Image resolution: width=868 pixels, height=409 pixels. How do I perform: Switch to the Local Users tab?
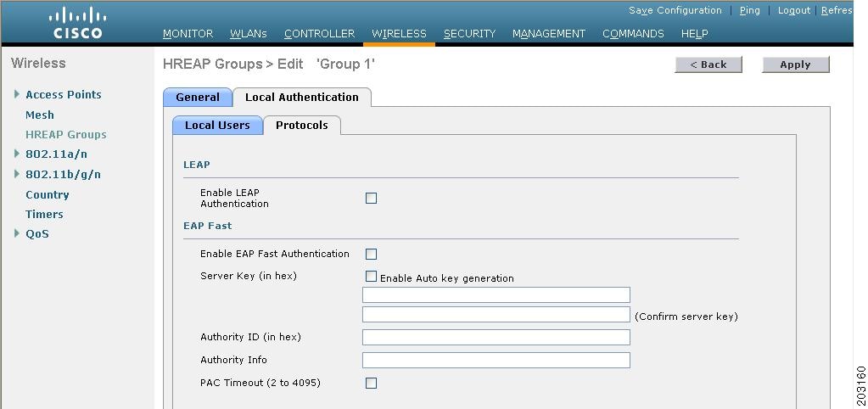pyautogui.click(x=217, y=126)
